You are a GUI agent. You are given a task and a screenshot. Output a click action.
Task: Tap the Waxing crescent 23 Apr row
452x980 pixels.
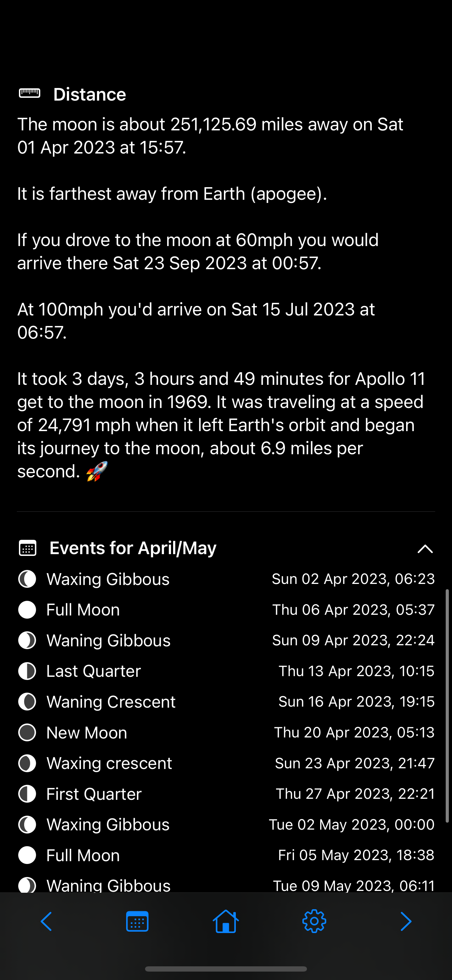(226, 763)
